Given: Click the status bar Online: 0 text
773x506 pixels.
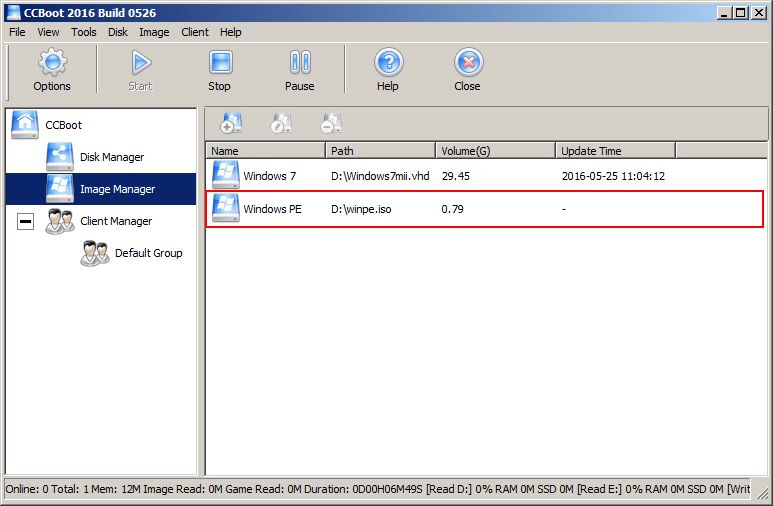Looking at the screenshot, I should click(x=27, y=489).
